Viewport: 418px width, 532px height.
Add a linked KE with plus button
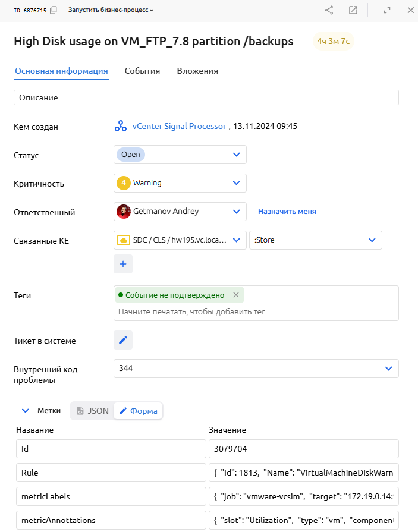pos(123,264)
